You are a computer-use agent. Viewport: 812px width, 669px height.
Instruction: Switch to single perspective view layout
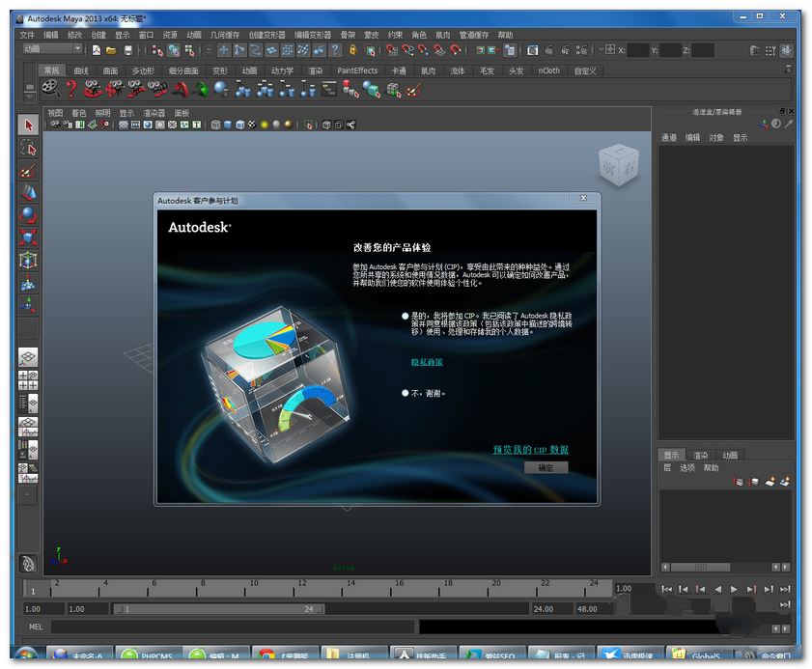[x=28, y=357]
